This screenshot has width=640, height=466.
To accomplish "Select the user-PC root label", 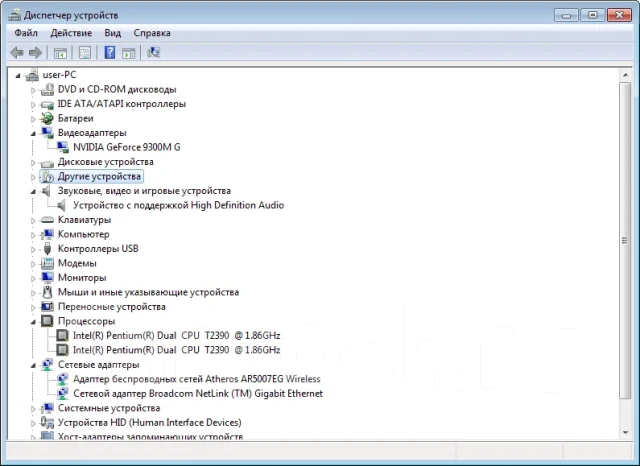I will click(59, 75).
